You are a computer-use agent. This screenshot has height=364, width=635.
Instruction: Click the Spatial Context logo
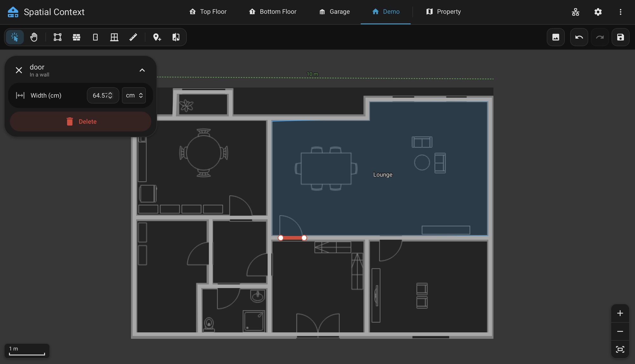pos(13,12)
